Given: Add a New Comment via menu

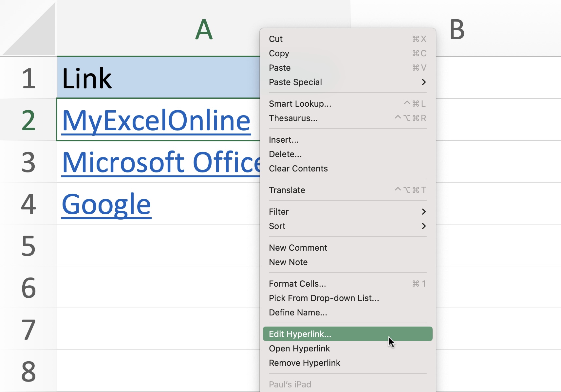Looking at the screenshot, I should pyautogui.click(x=347, y=248).
